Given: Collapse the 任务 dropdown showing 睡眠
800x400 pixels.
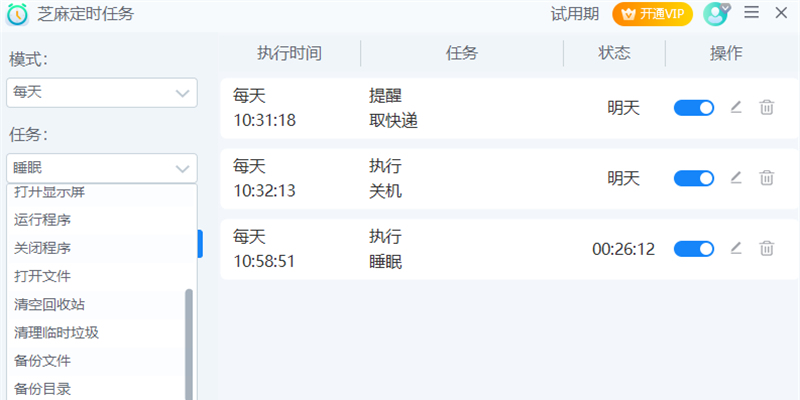Looking at the screenshot, I should tap(102, 168).
